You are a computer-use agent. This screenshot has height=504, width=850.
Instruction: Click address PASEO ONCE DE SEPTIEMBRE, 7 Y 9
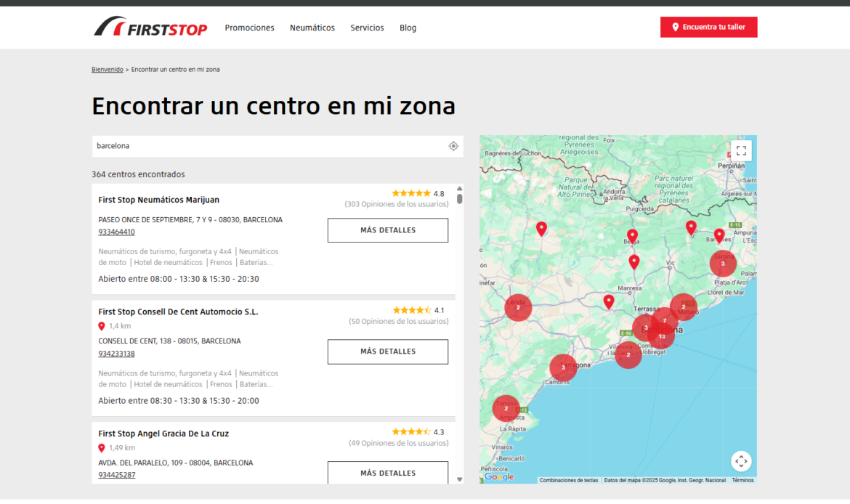click(190, 220)
